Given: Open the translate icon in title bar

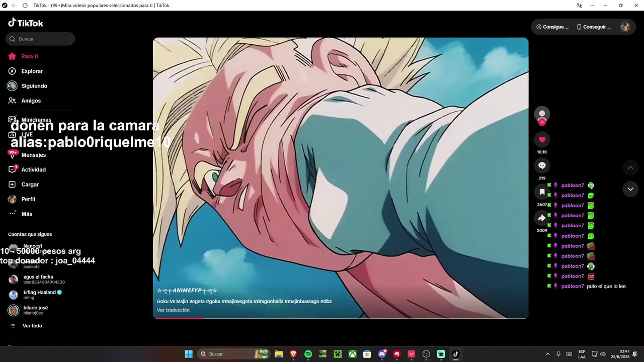Looking at the screenshot, I should 579,6.
